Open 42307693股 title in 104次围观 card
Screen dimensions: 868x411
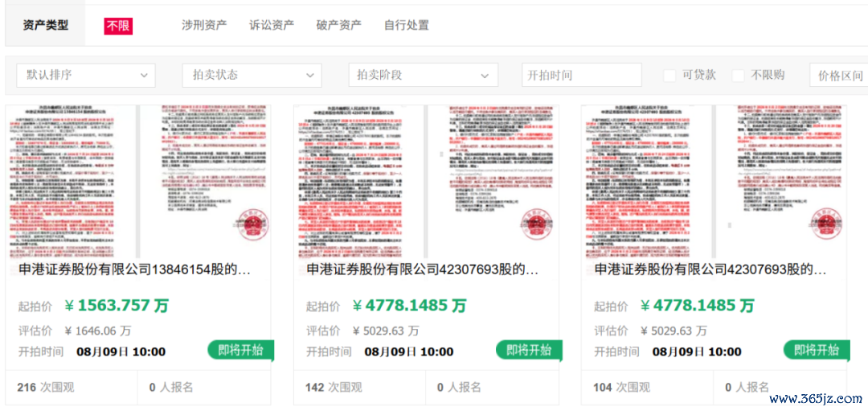710,270
